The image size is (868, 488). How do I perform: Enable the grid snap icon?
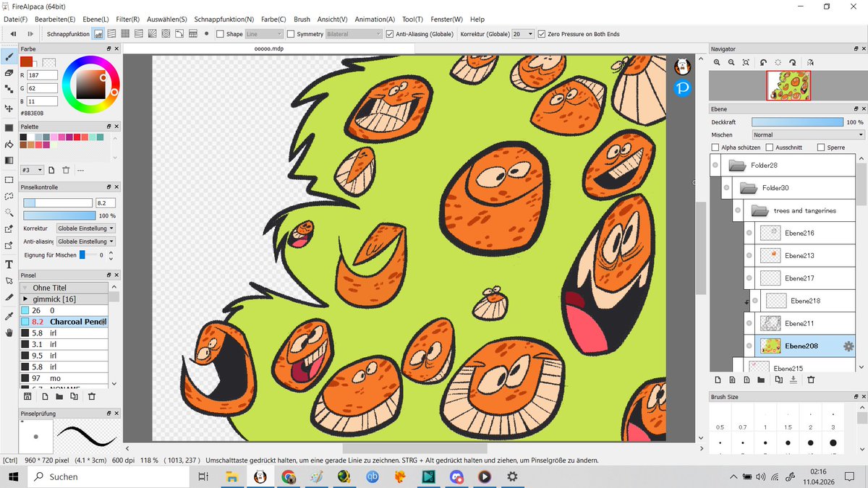point(125,34)
